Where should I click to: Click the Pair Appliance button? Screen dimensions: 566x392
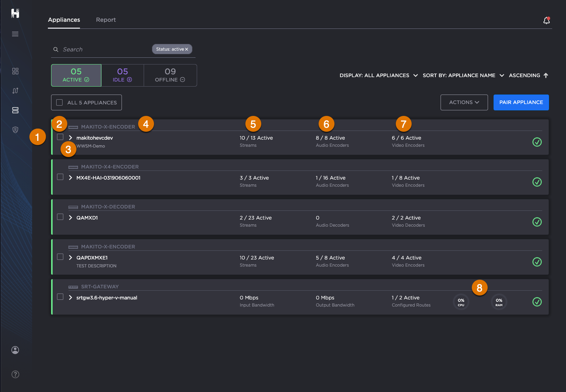coord(521,102)
